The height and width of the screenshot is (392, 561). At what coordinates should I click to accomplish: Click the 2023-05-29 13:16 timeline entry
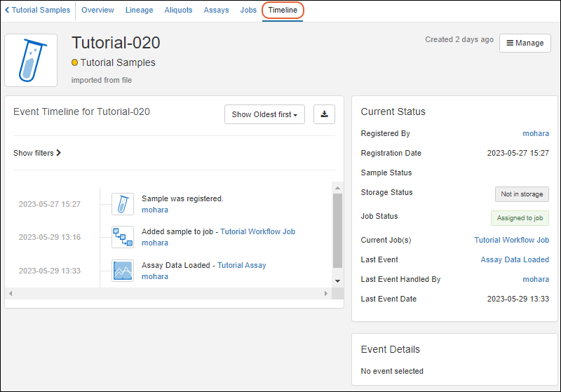click(49, 237)
